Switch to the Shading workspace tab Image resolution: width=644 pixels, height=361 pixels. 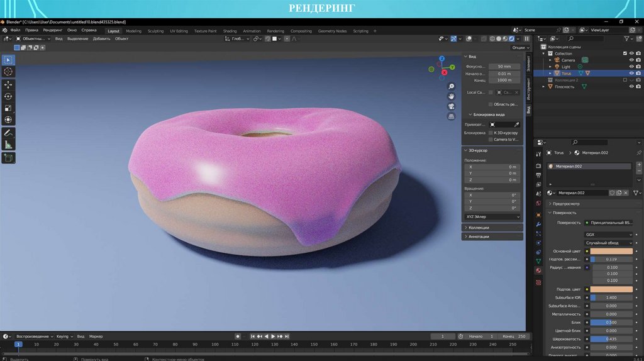coord(230,31)
